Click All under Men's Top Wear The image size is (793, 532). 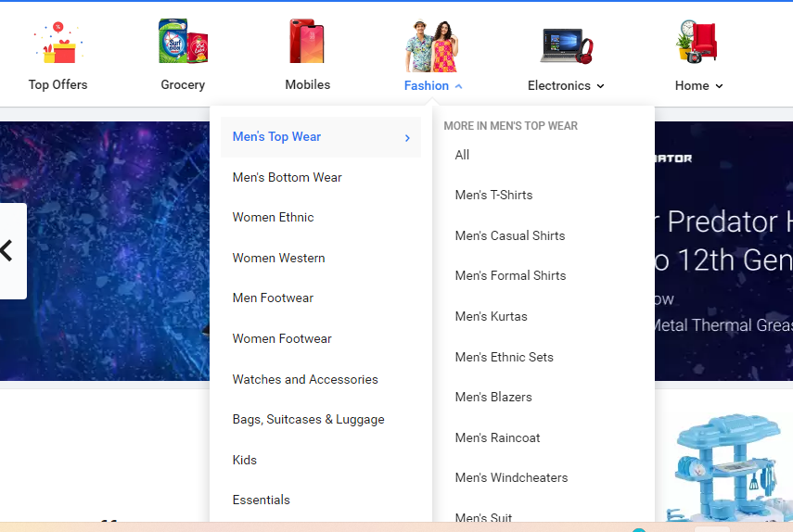pos(462,155)
